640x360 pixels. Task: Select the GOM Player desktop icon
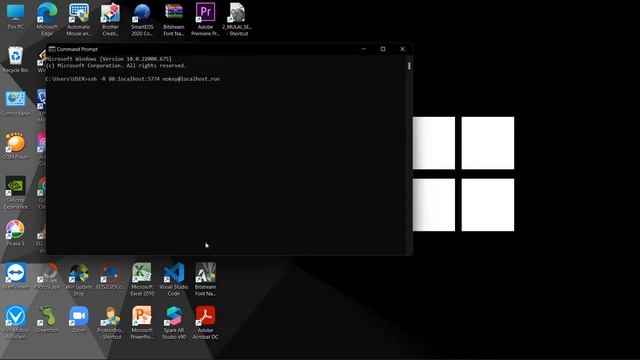pos(16,146)
